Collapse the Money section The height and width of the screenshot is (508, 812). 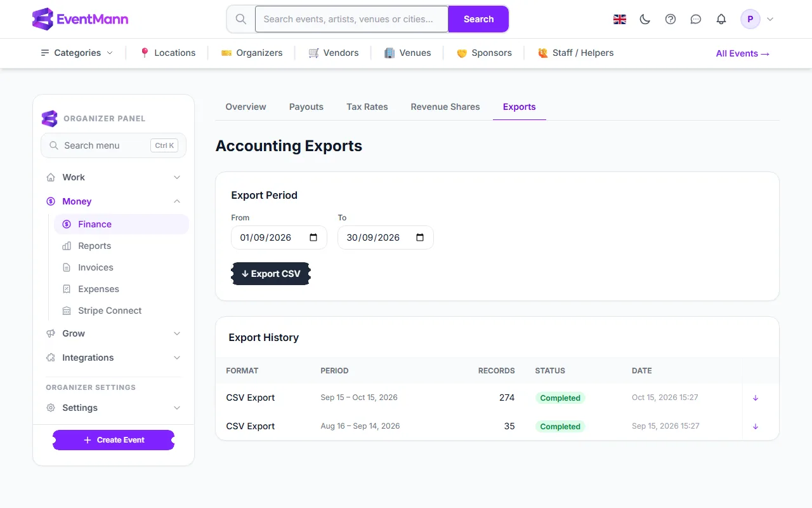114,201
